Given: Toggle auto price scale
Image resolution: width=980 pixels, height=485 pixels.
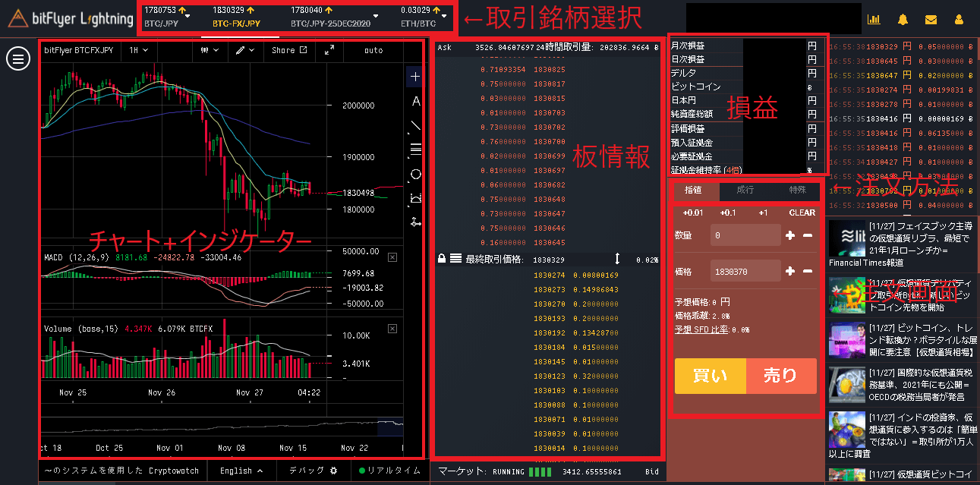Looking at the screenshot, I should pyautogui.click(x=373, y=50).
